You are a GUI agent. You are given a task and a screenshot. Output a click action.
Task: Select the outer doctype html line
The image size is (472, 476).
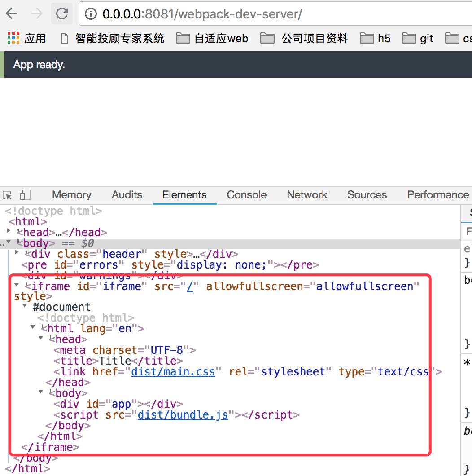[x=53, y=211]
